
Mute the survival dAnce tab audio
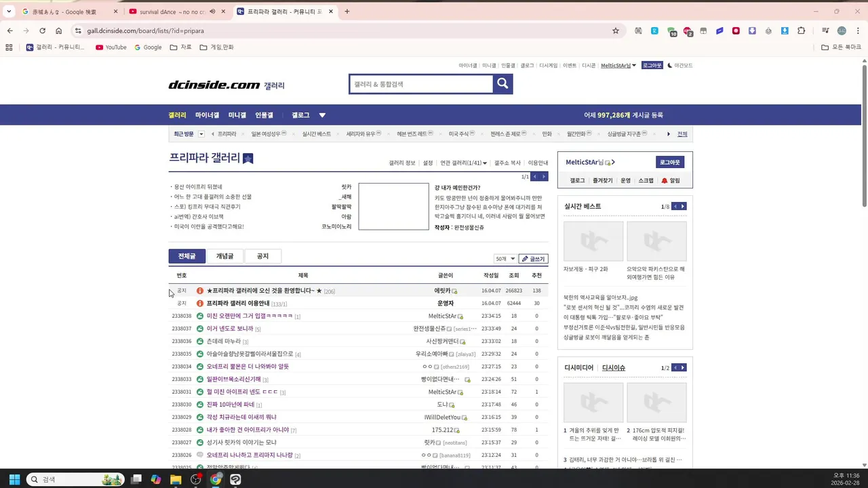point(212,12)
